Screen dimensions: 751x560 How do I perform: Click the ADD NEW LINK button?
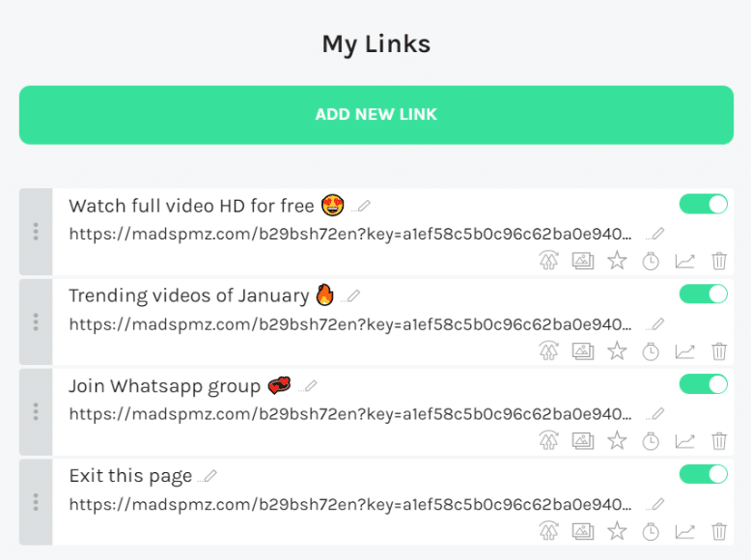click(376, 115)
